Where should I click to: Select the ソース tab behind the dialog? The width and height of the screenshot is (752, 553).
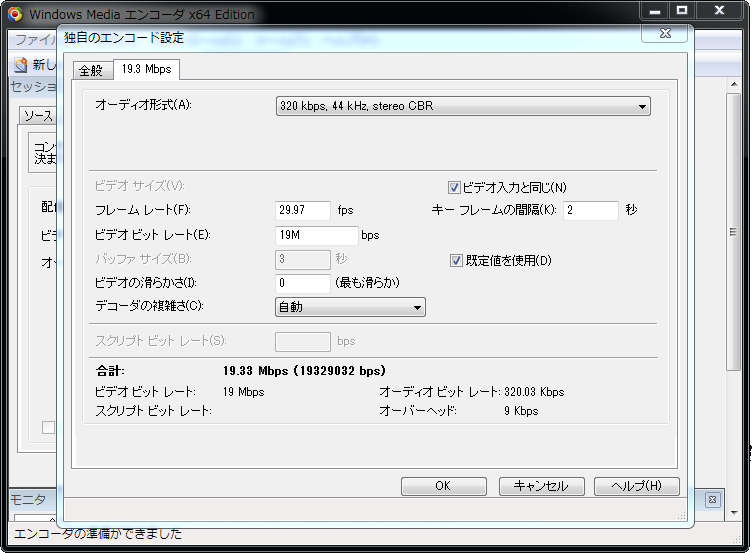pos(38,116)
